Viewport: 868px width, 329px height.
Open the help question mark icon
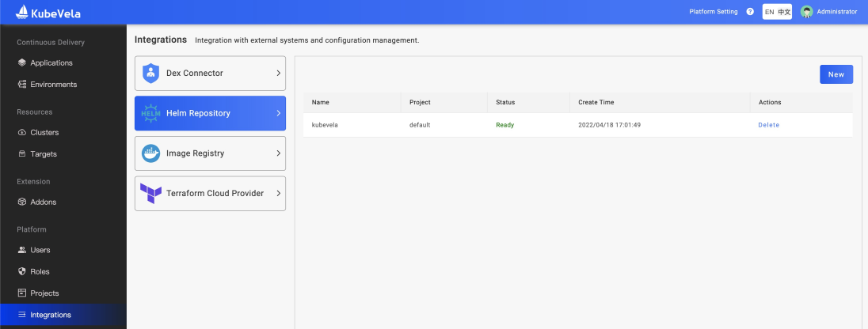point(750,12)
